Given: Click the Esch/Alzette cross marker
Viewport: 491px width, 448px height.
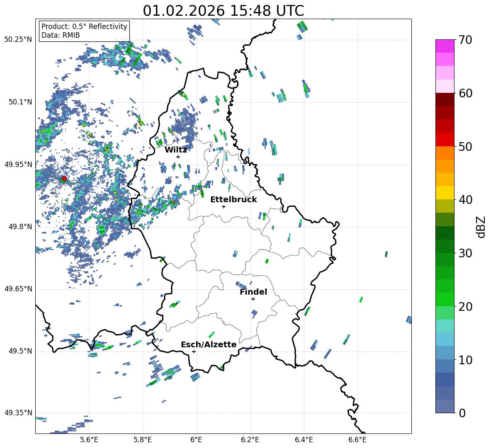Looking at the screenshot, I should click(194, 351).
